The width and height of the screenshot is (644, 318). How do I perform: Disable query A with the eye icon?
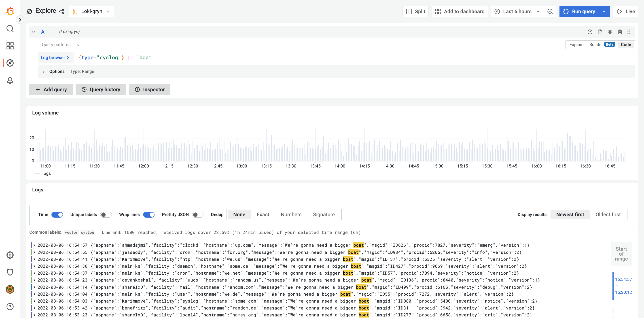pyautogui.click(x=610, y=32)
